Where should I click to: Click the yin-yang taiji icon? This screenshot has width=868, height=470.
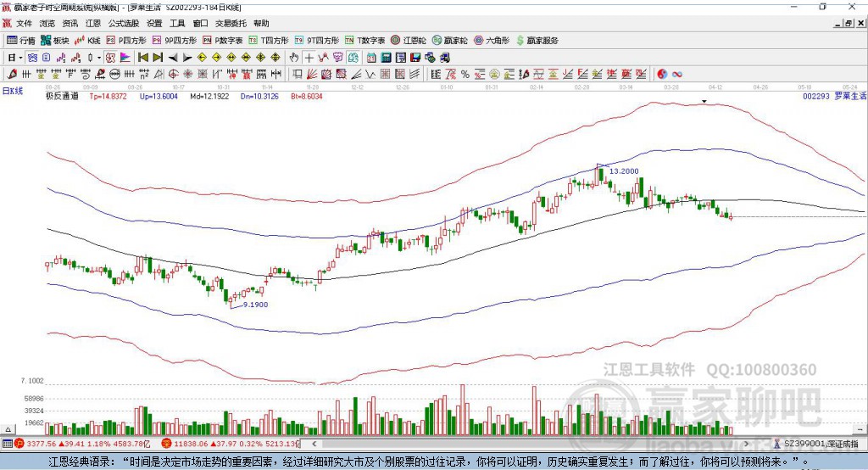pos(662,75)
